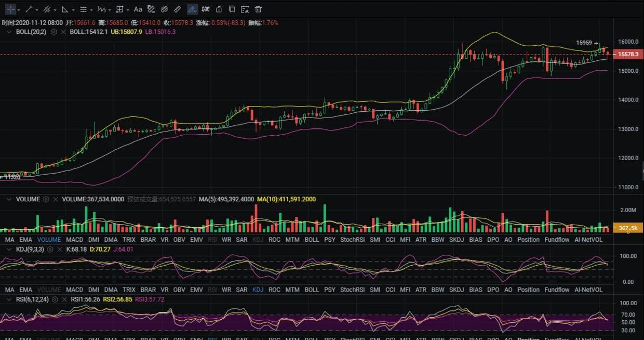Collapse the BOLL indicator panel chevron

coord(9,32)
